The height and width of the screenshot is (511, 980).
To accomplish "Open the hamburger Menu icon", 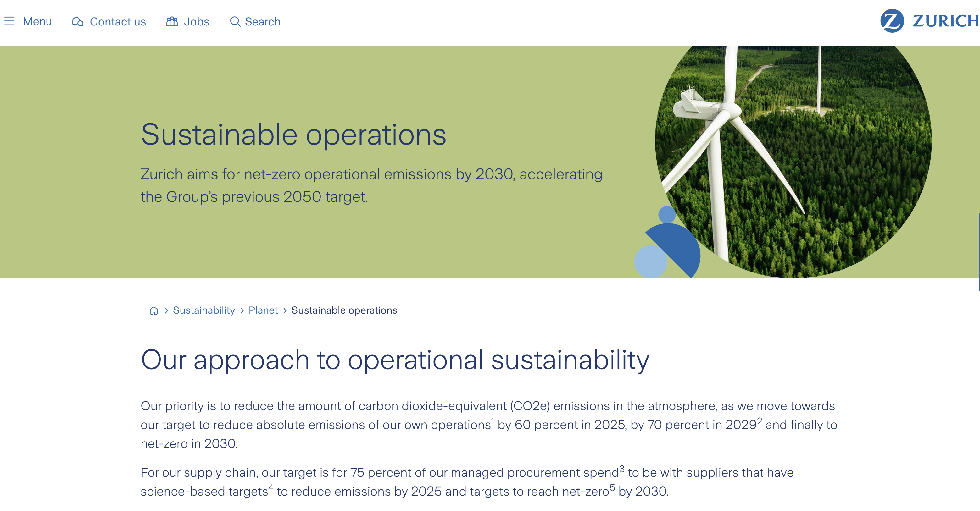I will pyautogui.click(x=9, y=21).
